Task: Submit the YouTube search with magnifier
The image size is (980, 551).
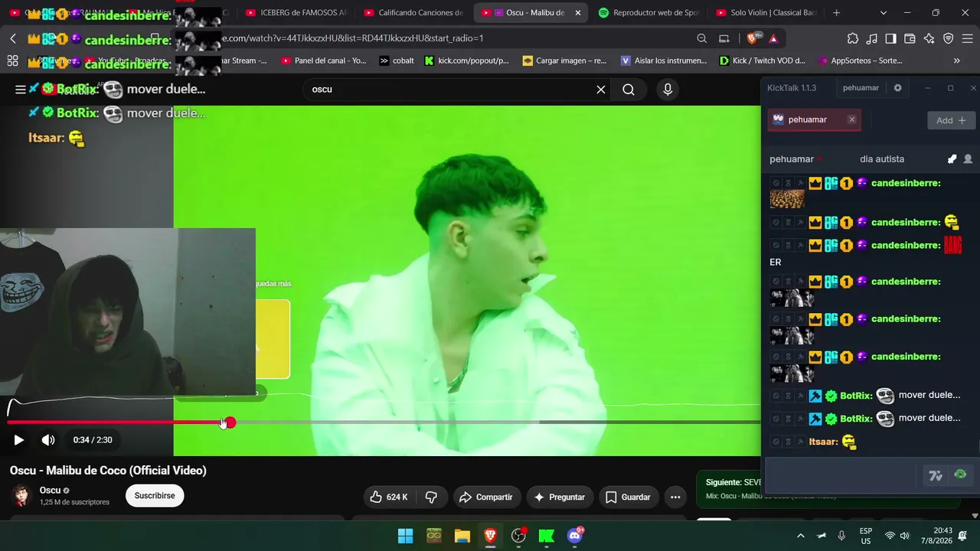Action: coord(629,90)
